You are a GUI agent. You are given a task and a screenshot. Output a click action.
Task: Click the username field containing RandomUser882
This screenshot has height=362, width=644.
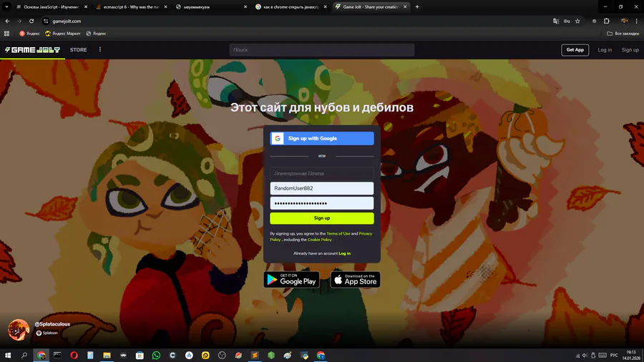click(x=321, y=188)
